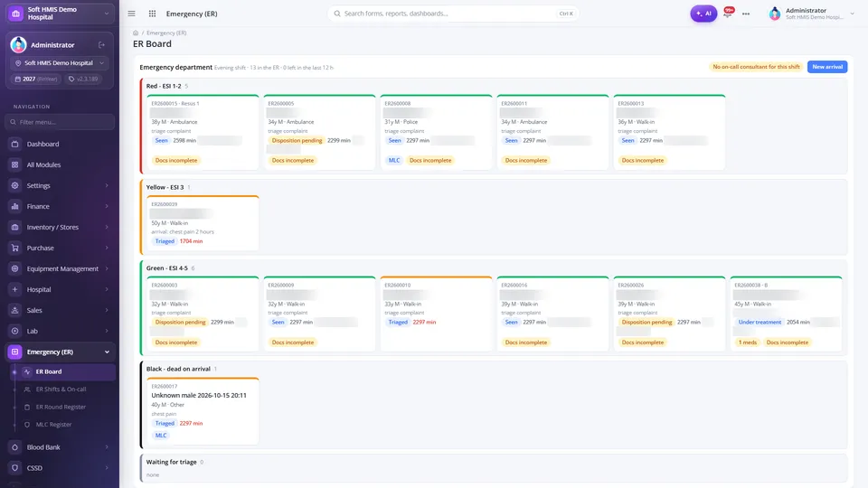Click the Emergency (ER) sidebar icon
The height and width of the screenshot is (488, 868).
(15, 352)
